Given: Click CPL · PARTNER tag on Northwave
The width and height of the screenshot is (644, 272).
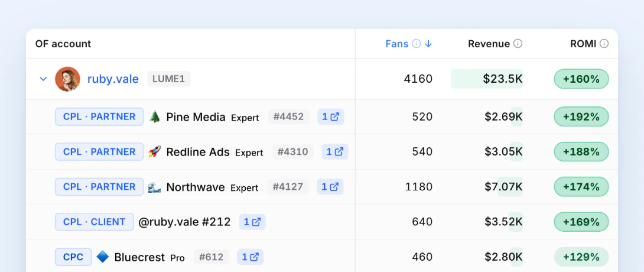Looking at the screenshot, I should pos(99,187).
